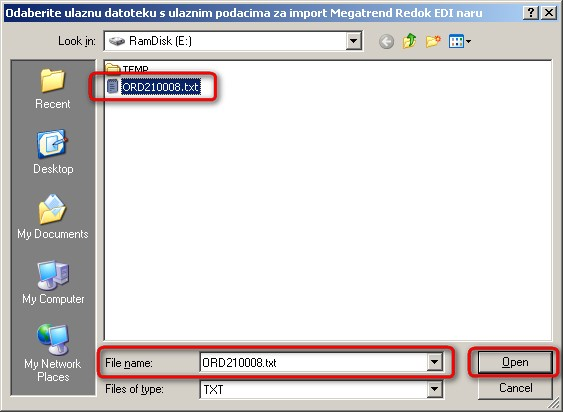
Task: Click the RamDisk (E:) drive icon
Action: 117,41
